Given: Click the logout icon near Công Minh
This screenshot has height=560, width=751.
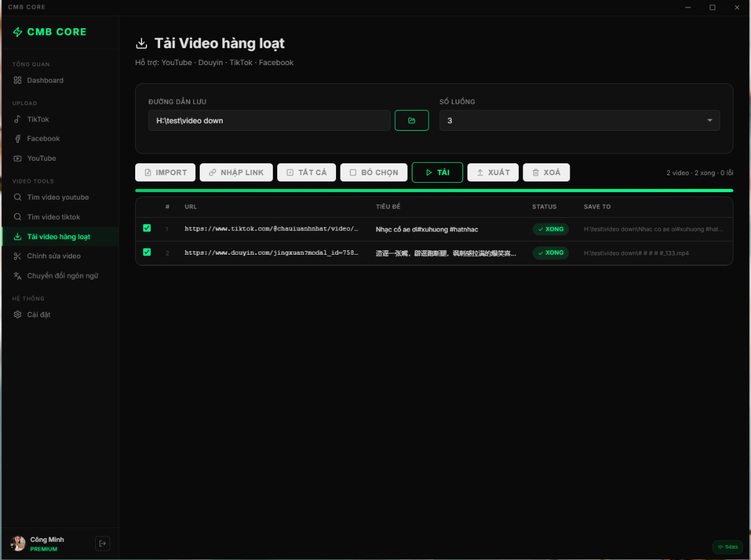Looking at the screenshot, I should coord(102,543).
